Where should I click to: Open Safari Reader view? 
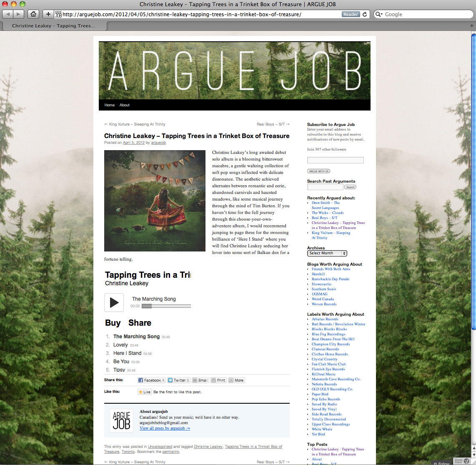click(351, 14)
